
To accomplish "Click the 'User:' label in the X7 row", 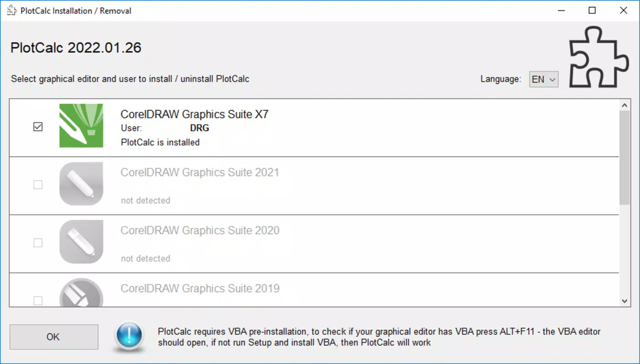I will (131, 128).
